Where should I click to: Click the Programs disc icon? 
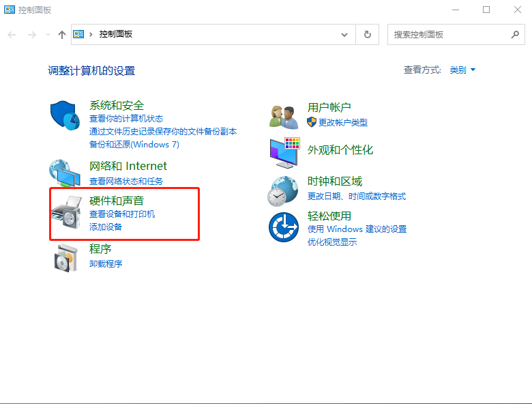click(66, 258)
